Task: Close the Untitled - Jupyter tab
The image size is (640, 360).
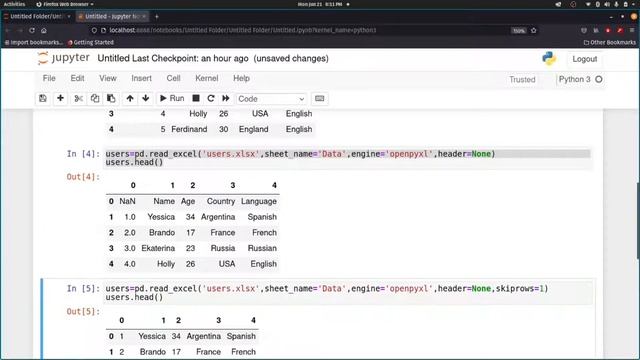Action: (x=144, y=16)
